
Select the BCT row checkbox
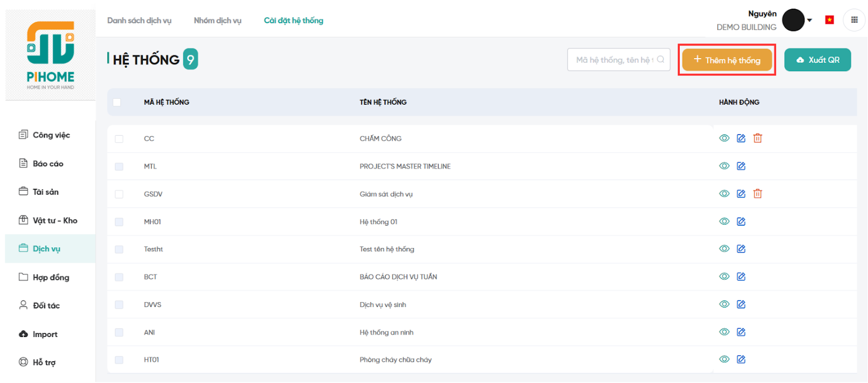[x=119, y=277]
